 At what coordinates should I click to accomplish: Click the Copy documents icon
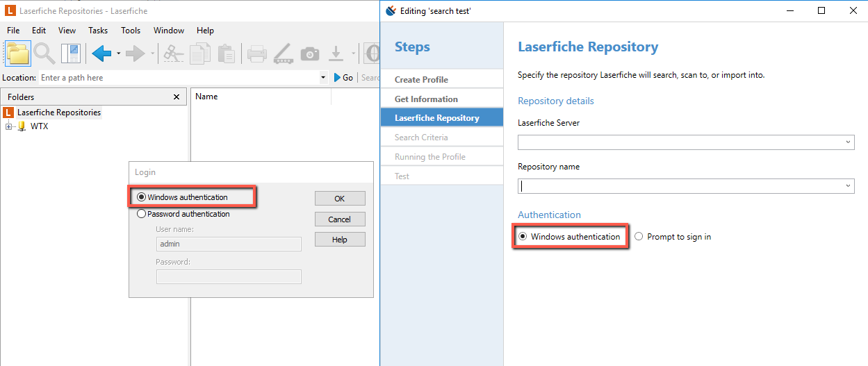[x=200, y=53]
